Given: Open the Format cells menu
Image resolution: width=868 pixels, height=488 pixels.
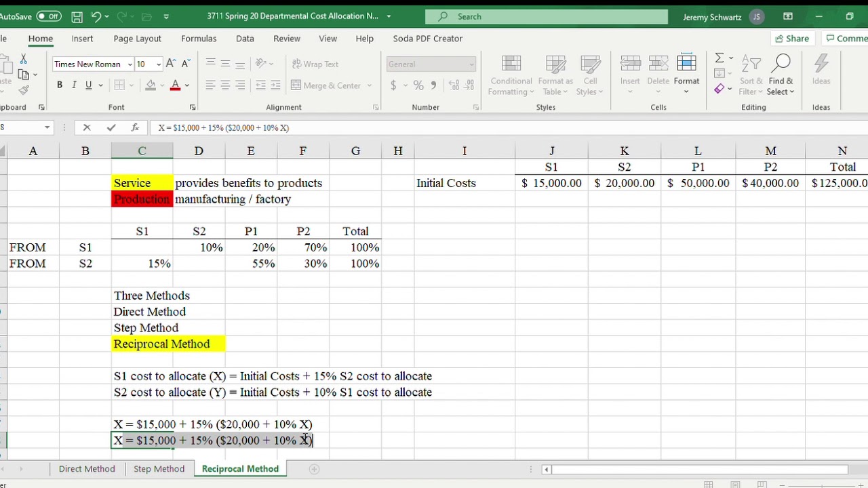Looking at the screenshot, I should 686,75.
